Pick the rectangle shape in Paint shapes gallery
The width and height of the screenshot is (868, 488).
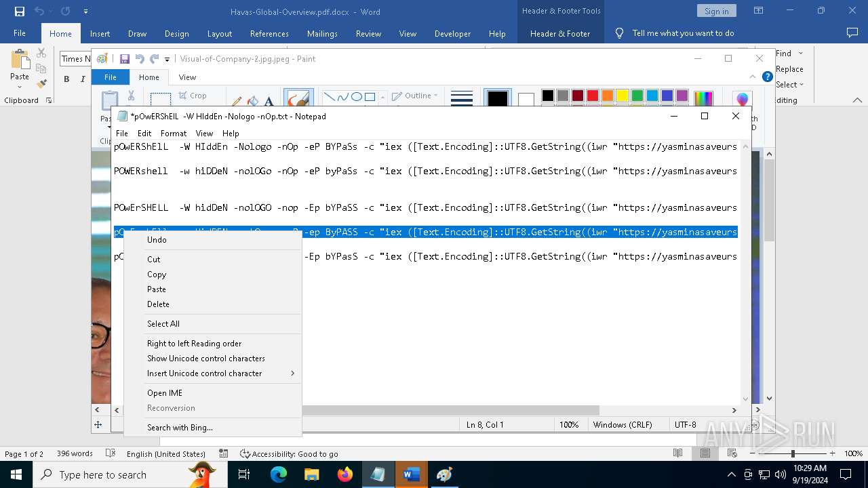[370, 96]
